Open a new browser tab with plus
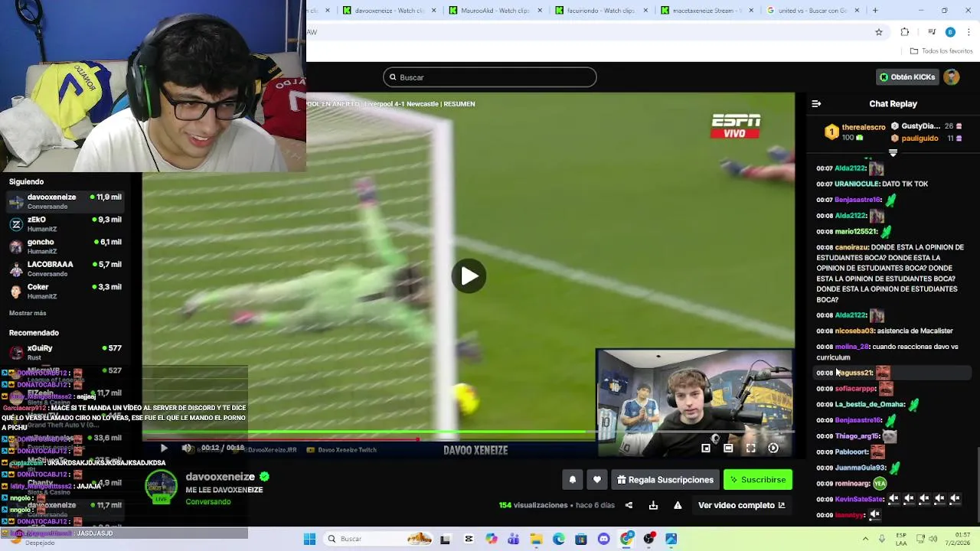Image resolution: width=980 pixels, height=551 pixels. [x=875, y=11]
